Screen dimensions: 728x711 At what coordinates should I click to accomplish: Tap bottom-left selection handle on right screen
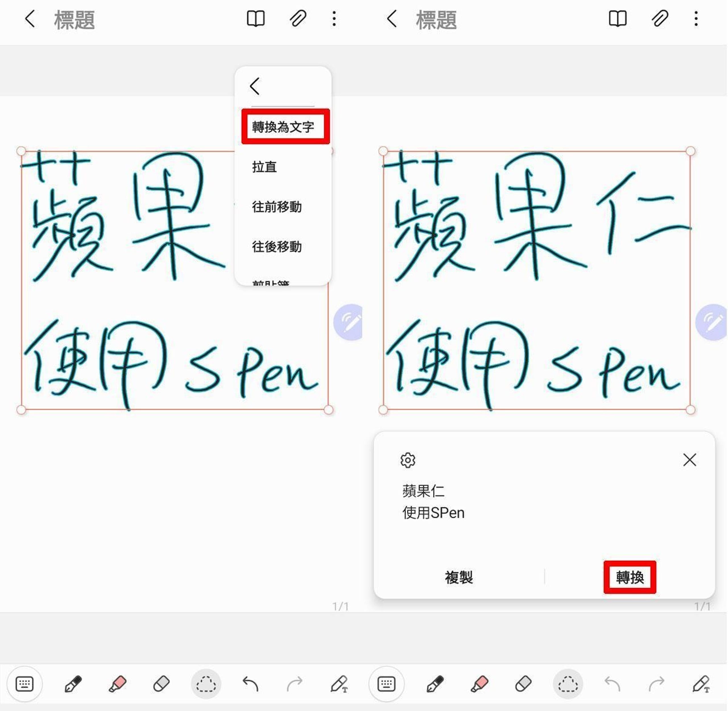click(383, 410)
